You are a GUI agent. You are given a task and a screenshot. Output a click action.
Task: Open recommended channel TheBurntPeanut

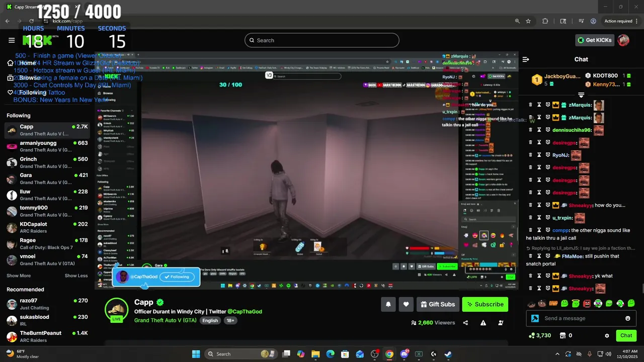point(47,336)
